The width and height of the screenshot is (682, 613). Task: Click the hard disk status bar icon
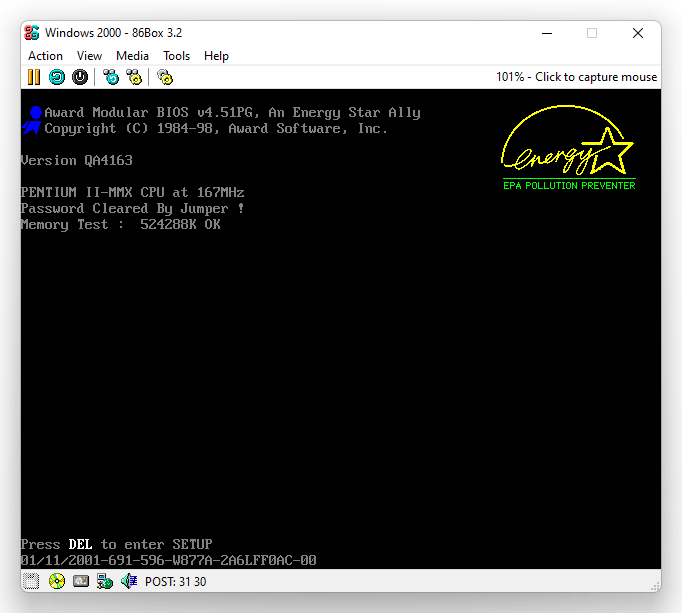coord(81,581)
